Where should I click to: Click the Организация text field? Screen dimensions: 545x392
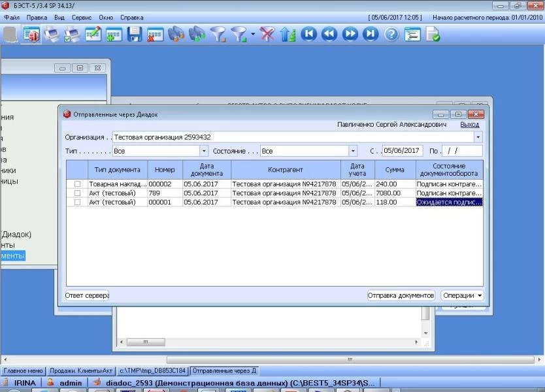[x=293, y=137]
